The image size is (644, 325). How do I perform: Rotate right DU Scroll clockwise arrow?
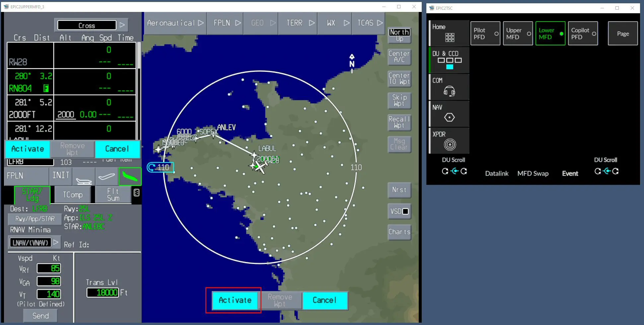(x=615, y=171)
